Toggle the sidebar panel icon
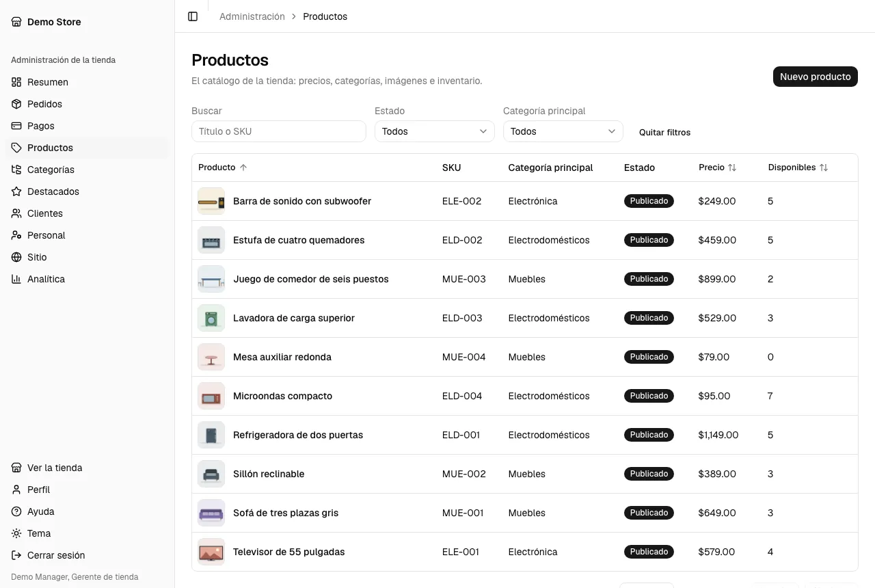The width and height of the screenshot is (875, 588). (x=193, y=16)
